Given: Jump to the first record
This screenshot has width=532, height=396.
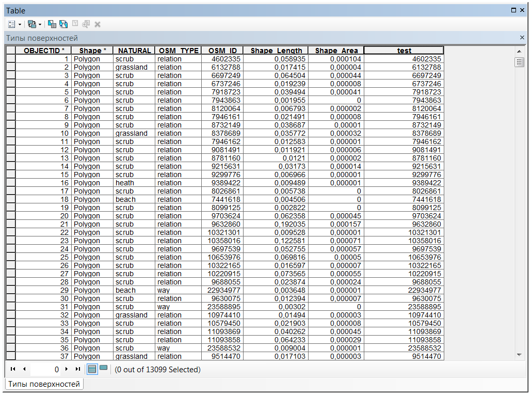Looking at the screenshot, I should pos(13,369).
